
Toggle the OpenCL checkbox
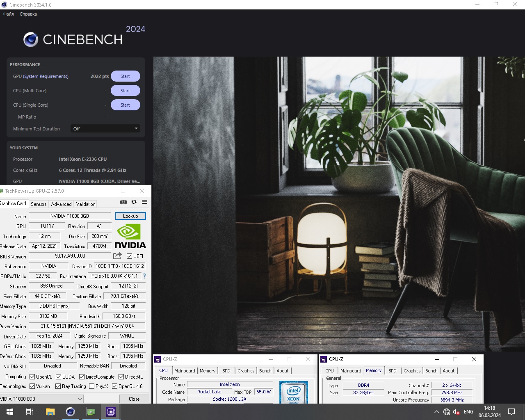coord(32,377)
